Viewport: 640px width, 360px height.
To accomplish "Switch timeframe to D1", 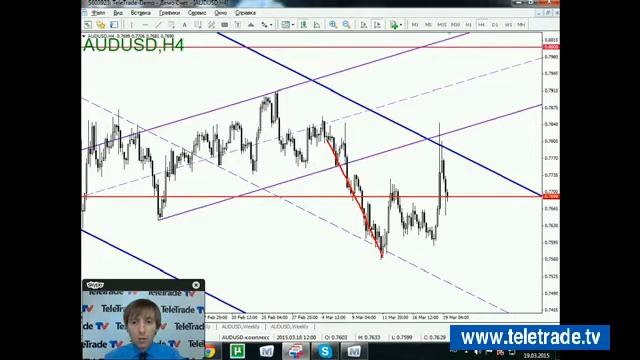I will 495,25.
